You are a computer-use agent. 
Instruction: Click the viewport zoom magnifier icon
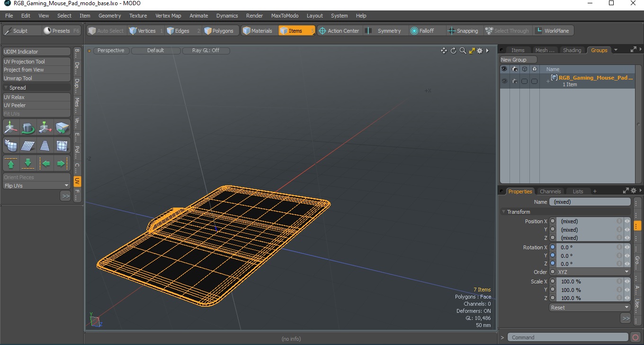463,51
